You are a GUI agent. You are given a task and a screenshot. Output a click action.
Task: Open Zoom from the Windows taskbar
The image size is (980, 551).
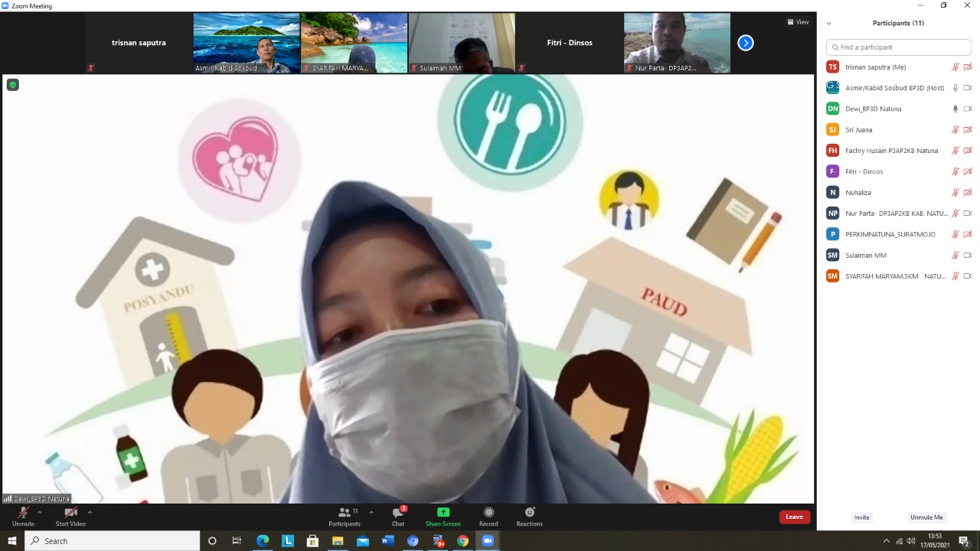click(488, 541)
